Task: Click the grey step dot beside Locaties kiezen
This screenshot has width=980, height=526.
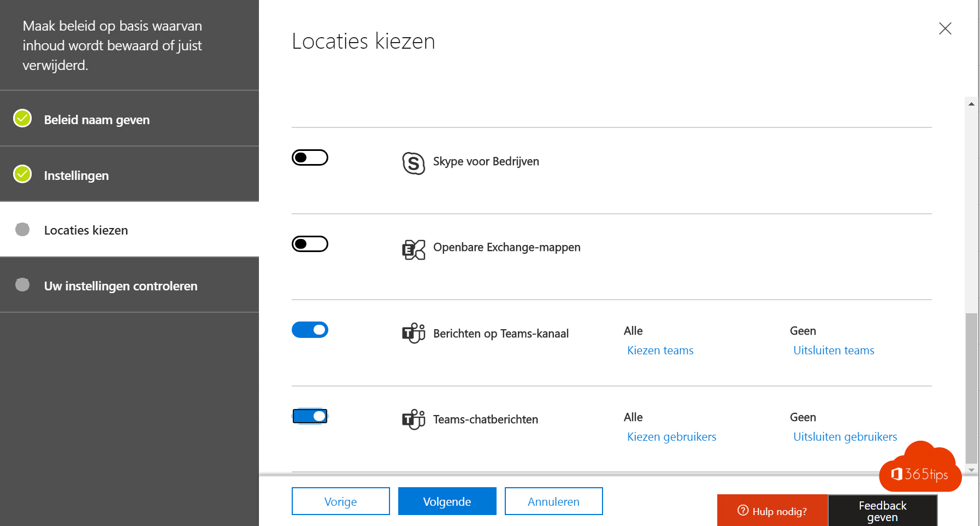Action: [x=22, y=229]
